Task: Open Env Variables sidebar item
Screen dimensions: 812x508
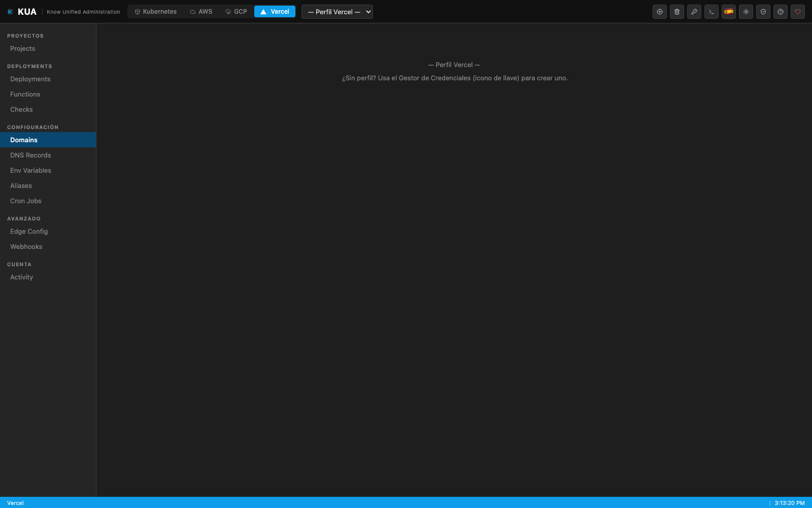Action: [48, 171]
